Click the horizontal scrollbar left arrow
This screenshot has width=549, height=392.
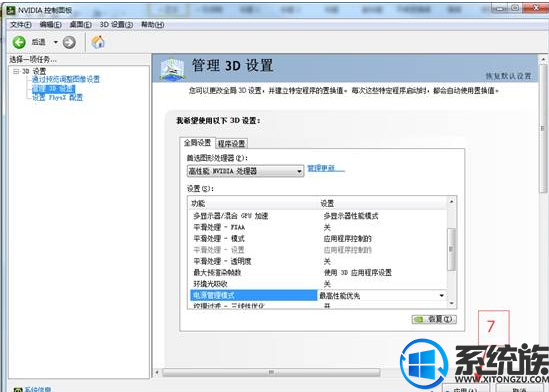157,372
